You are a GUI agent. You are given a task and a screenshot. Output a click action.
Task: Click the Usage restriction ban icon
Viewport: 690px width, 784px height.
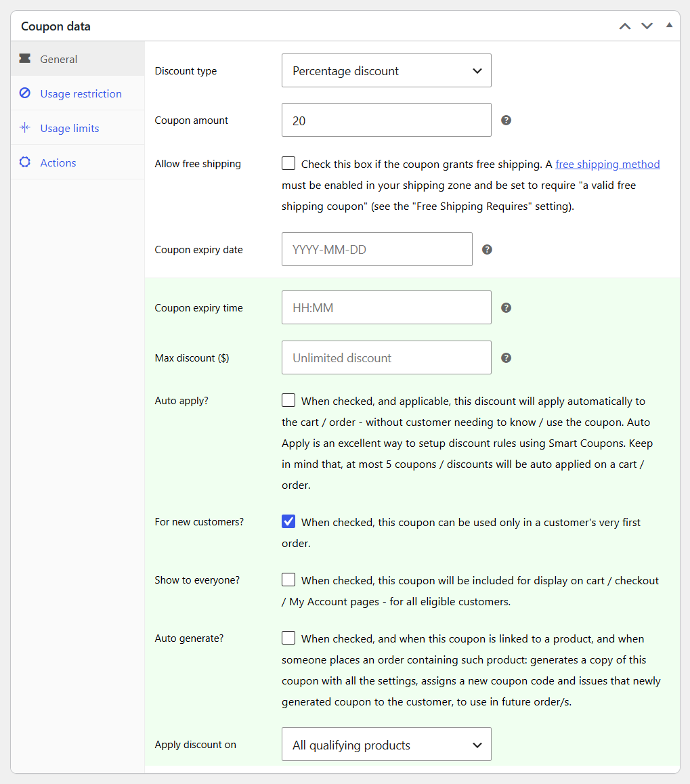click(x=25, y=93)
